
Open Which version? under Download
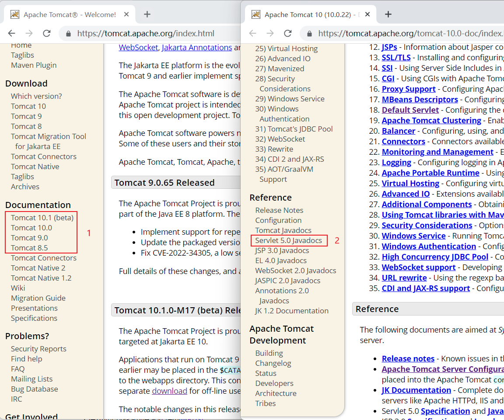click(36, 96)
